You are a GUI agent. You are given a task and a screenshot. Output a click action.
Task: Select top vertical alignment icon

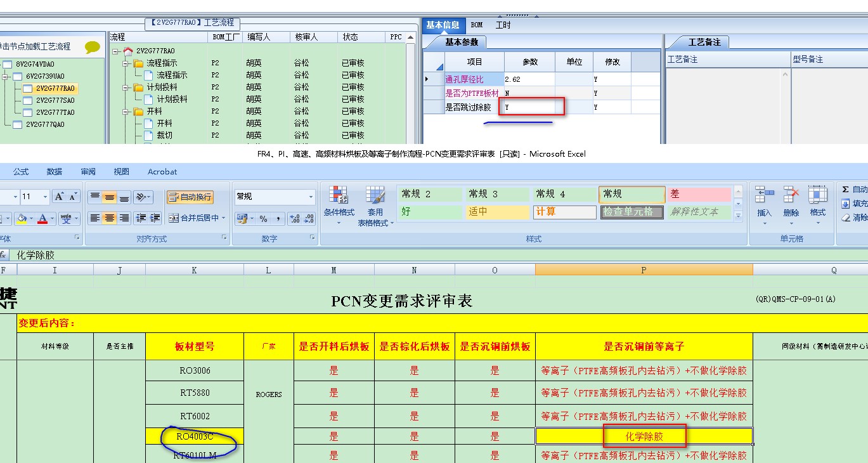(94, 197)
